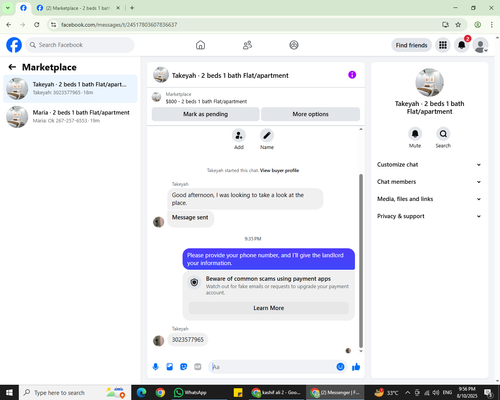Open the notifications bell
The image size is (500, 400).
point(461,45)
